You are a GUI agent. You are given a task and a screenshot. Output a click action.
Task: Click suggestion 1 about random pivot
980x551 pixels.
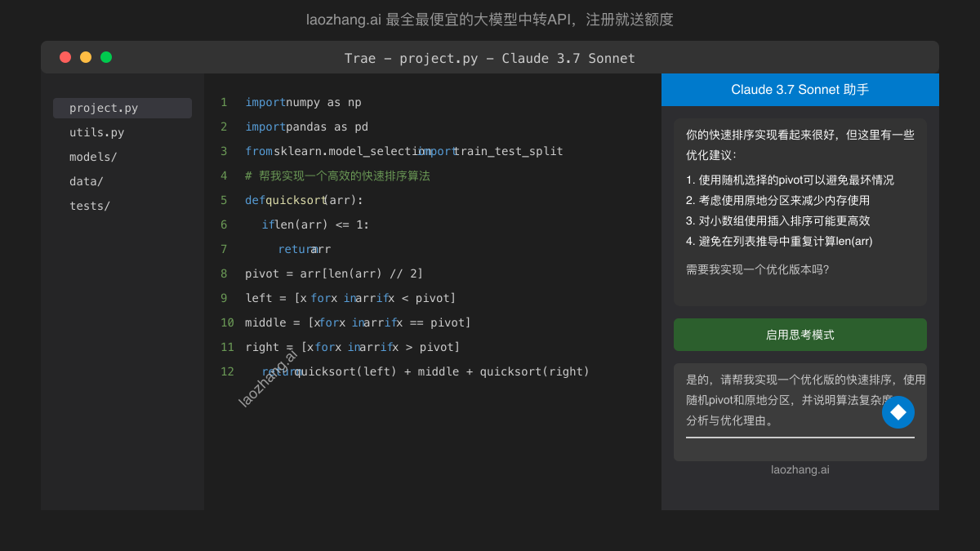pyautogui.click(x=790, y=180)
